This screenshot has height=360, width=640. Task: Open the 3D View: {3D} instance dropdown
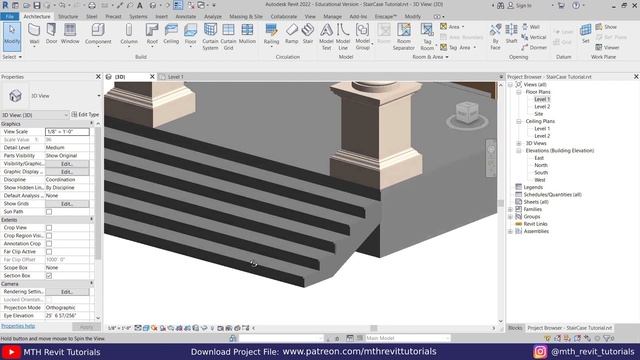point(67,115)
